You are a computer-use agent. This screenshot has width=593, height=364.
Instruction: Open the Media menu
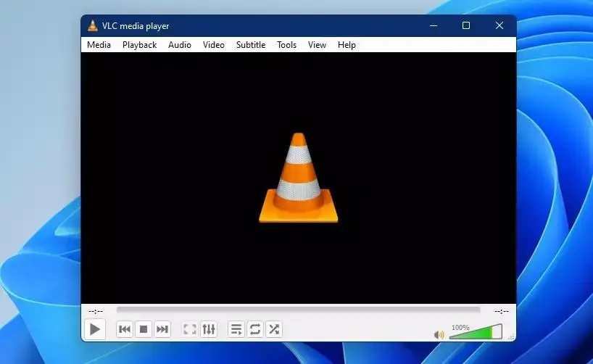(x=99, y=45)
